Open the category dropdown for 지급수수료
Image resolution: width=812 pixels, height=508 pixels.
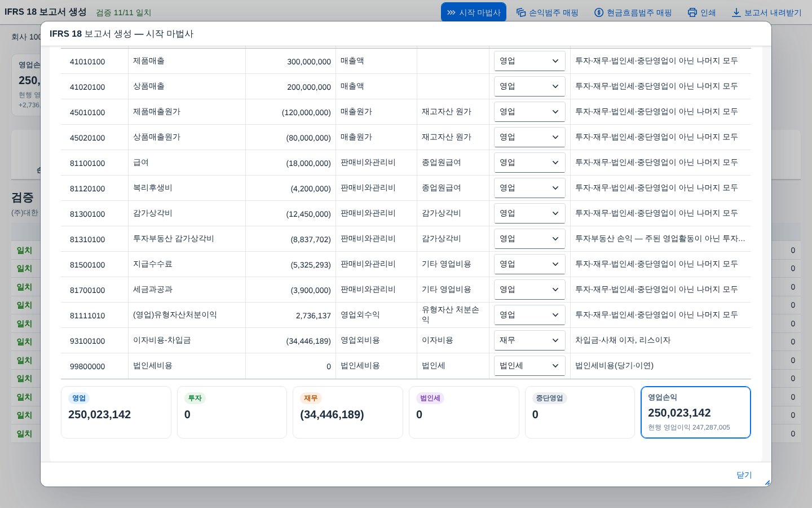529,264
